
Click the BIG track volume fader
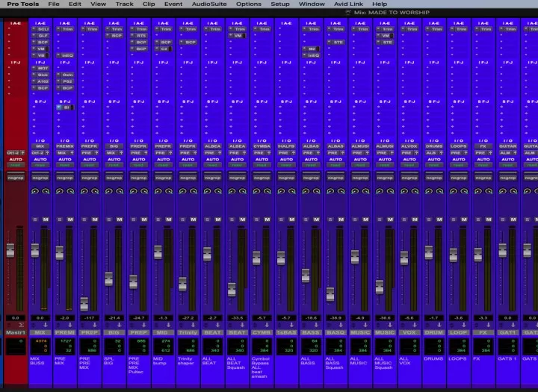(109, 279)
